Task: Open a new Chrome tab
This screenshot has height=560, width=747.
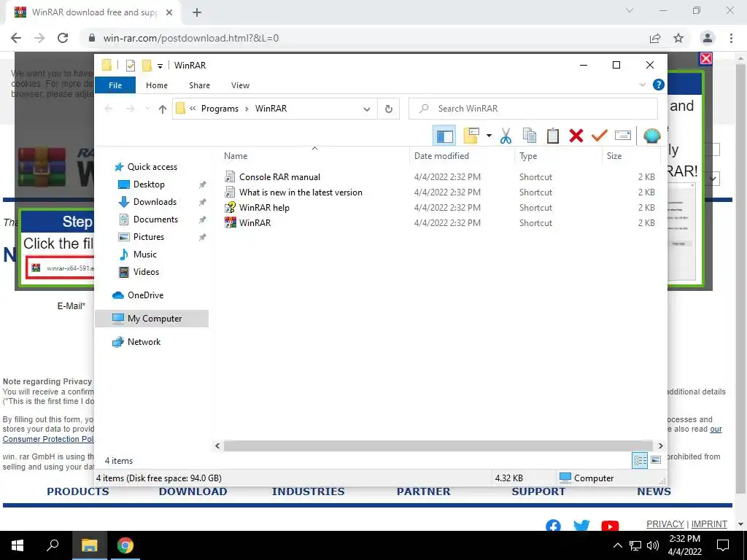Action: point(197,12)
